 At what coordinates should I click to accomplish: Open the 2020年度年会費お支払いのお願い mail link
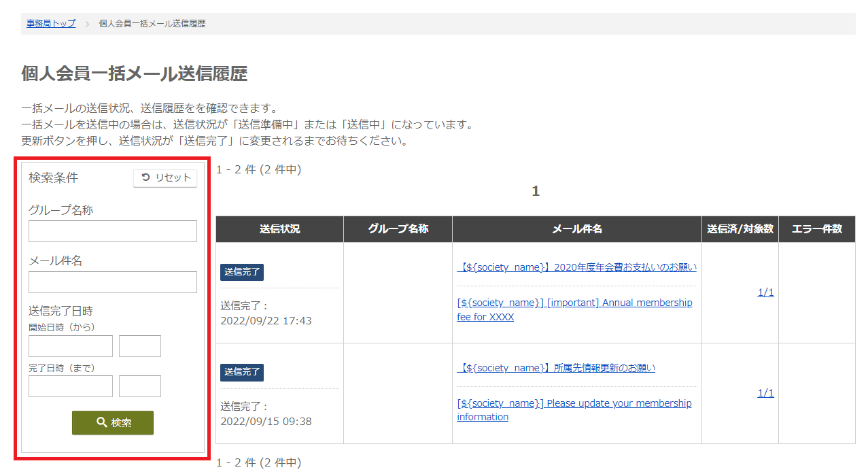[x=576, y=267]
